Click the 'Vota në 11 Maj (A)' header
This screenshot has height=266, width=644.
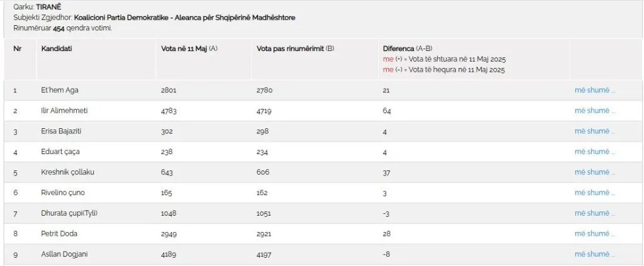coord(189,48)
